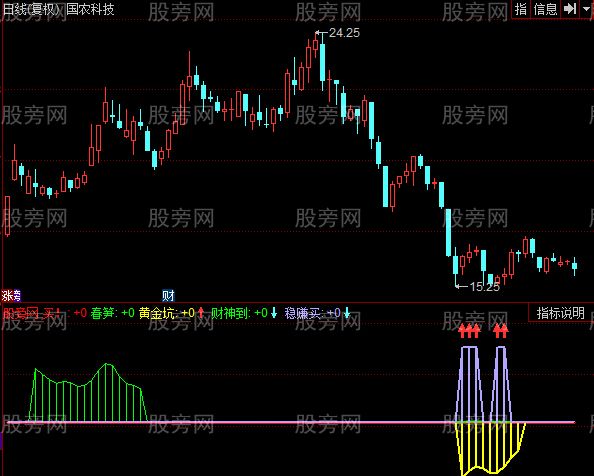Viewport: 594px width, 476px height.
Task: Click the 24.25 high price marker
Action: click(x=344, y=33)
